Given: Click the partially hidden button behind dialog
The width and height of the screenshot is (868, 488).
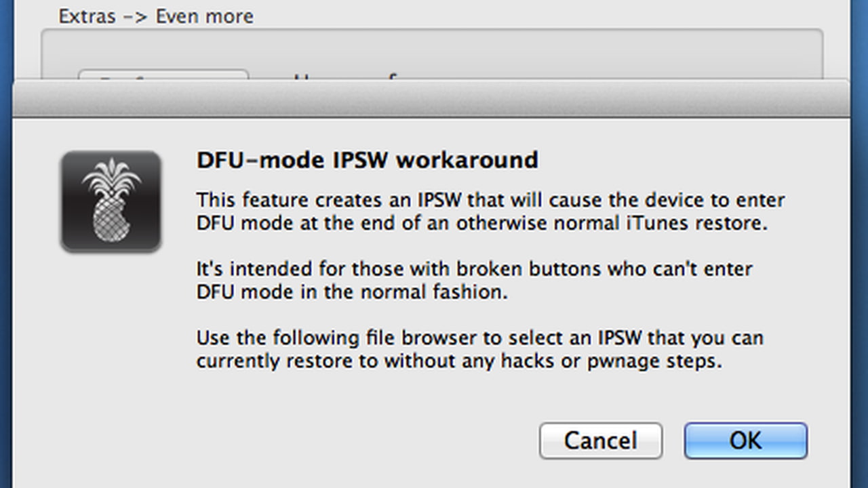Looking at the screenshot, I should point(163,75).
